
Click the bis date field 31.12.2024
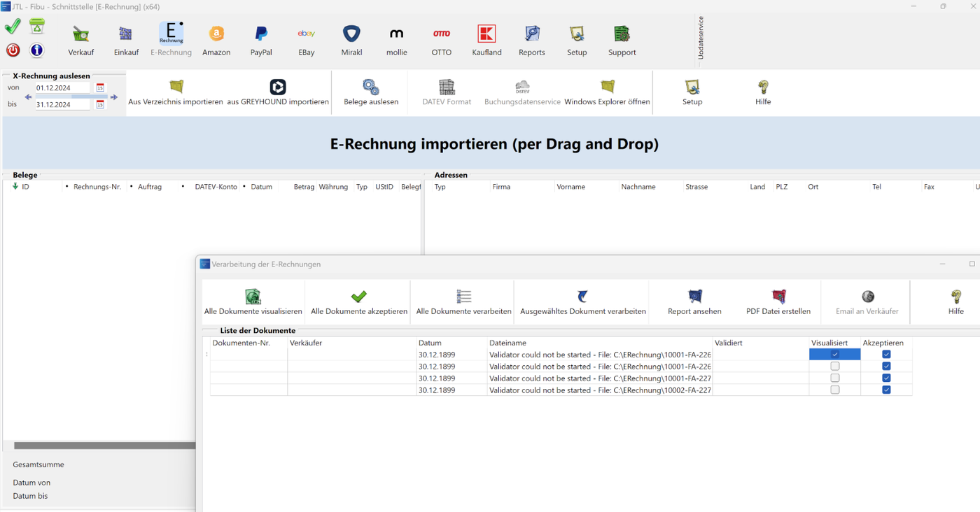[62, 104]
